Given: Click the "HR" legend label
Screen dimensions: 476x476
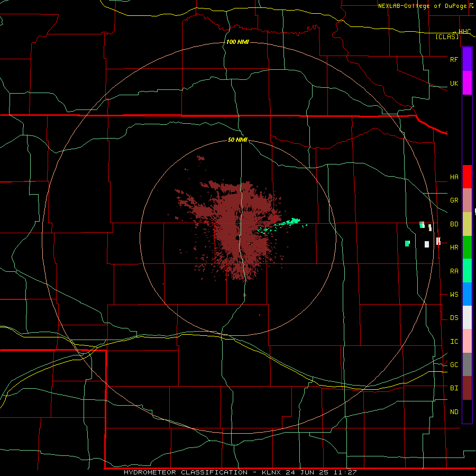Looking at the screenshot, I should 454,248.
